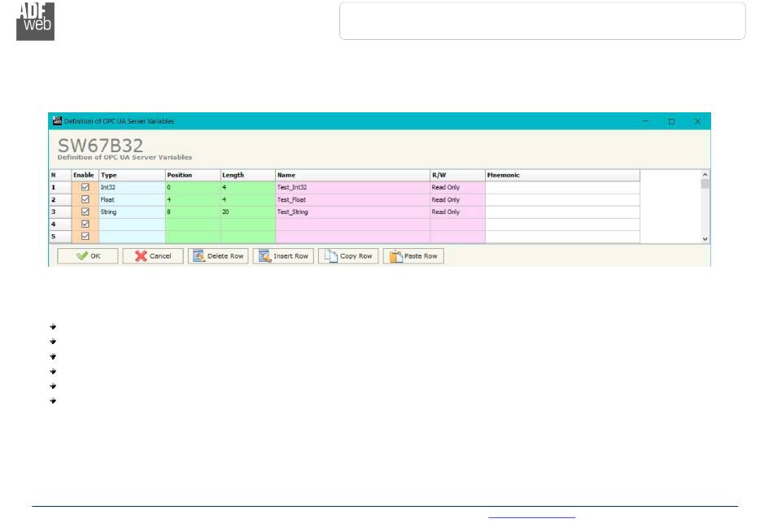The height and width of the screenshot is (532, 773).
Task: Select the Float type cell
Action: (x=132, y=199)
